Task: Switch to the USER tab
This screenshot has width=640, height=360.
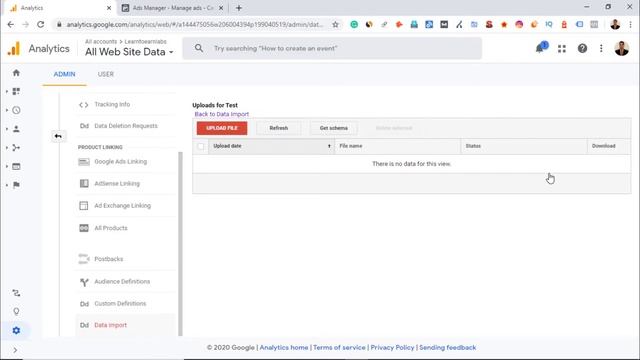Action: [x=106, y=74]
